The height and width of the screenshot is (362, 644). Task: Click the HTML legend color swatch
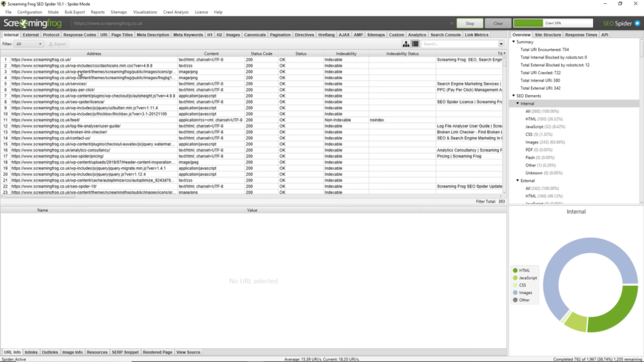click(x=515, y=270)
